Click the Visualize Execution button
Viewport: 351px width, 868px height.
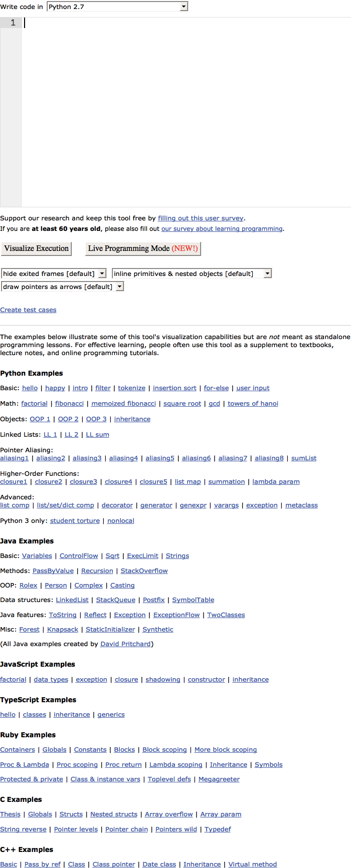[x=36, y=248]
